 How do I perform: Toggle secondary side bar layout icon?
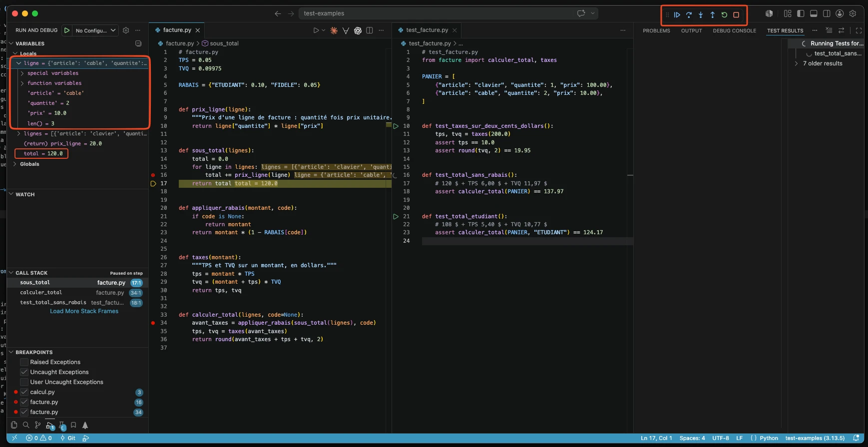tap(827, 13)
